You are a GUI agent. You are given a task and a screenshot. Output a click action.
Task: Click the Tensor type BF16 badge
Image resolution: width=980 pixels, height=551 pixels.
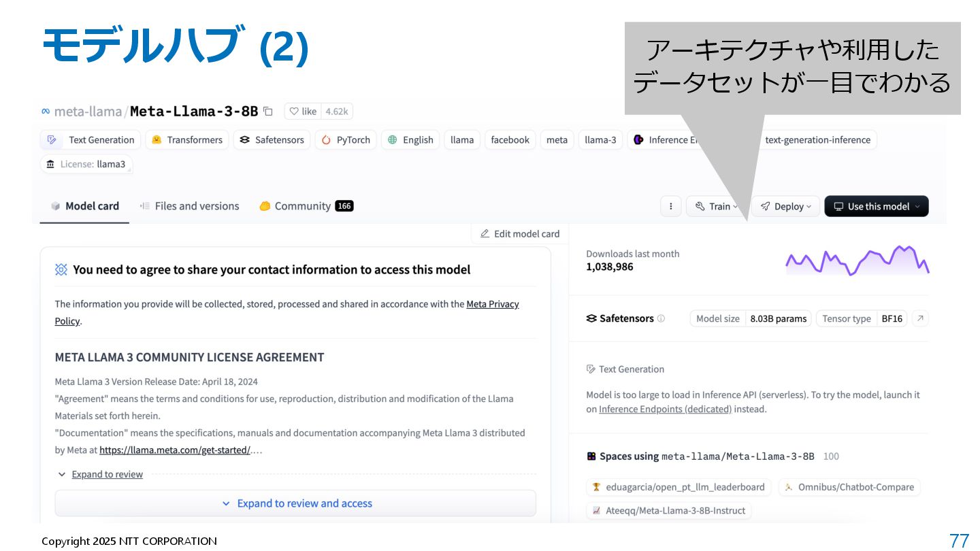[x=861, y=318]
